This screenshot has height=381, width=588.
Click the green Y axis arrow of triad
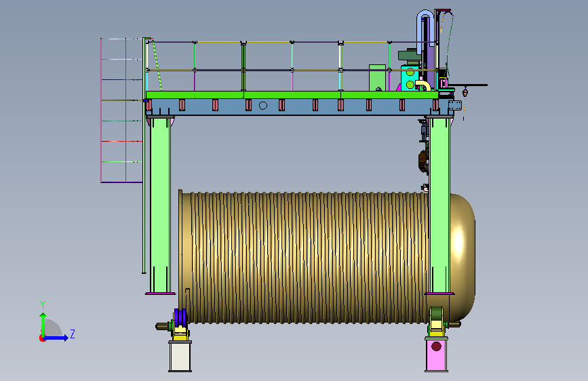coord(43,324)
